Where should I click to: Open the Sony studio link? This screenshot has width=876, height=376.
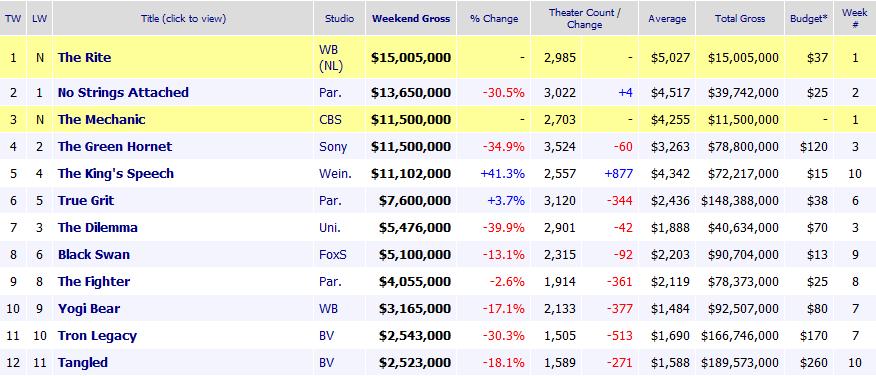tap(333, 147)
